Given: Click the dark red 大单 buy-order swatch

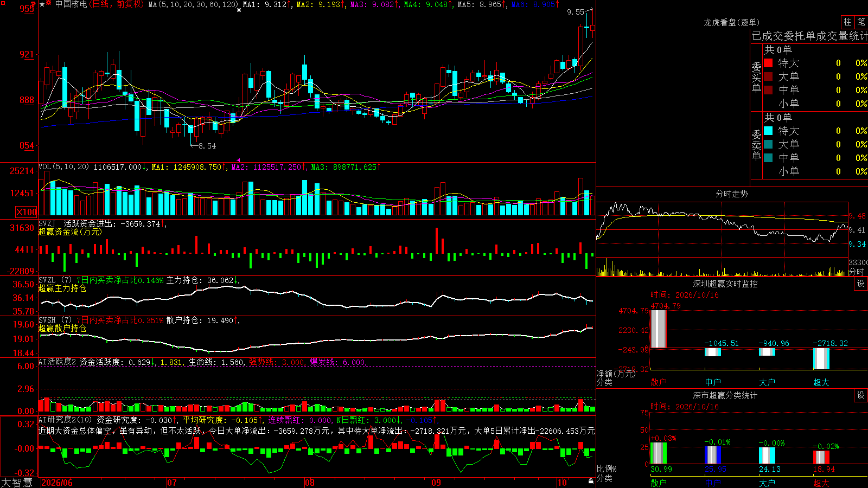Looking at the screenshot, I should [768, 76].
